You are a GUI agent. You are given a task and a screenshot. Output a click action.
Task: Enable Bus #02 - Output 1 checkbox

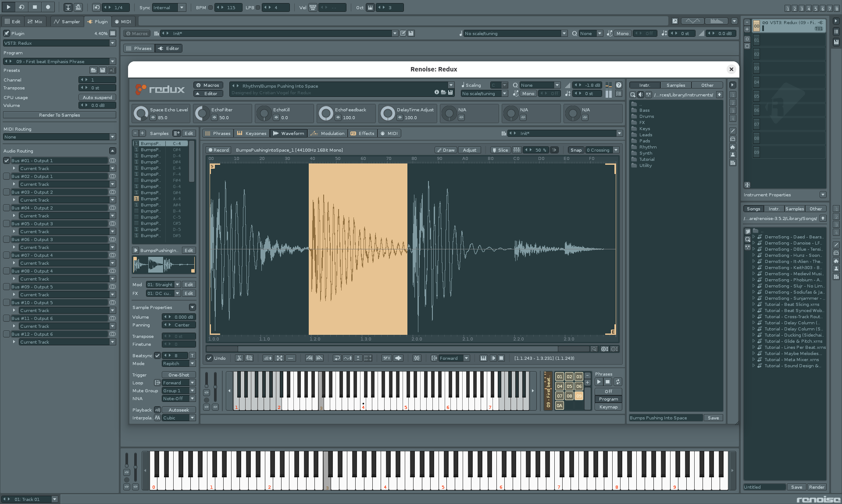click(7, 176)
